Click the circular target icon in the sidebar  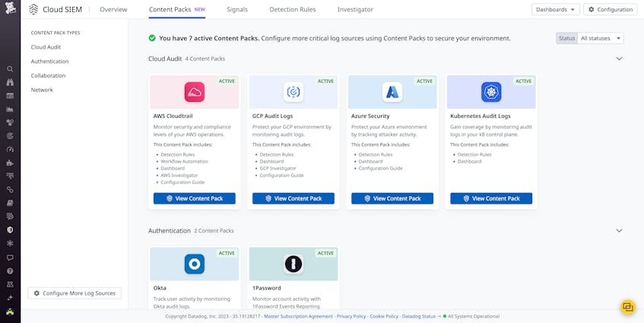pos(10,136)
